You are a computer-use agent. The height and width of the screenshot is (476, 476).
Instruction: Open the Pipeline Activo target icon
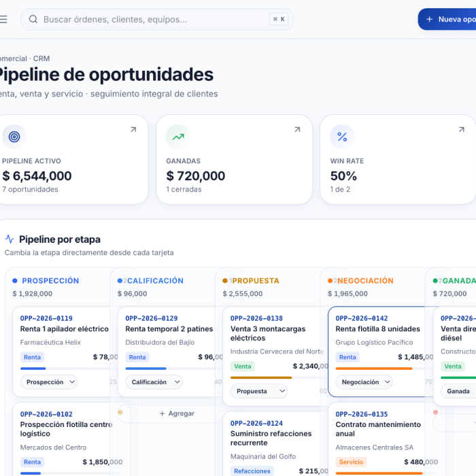[x=14, y=137]
